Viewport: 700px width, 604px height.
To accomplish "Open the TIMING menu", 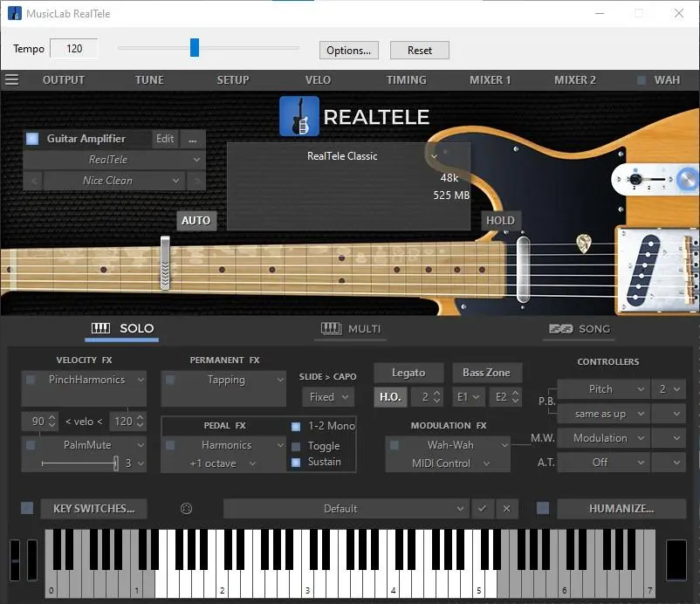I will (406, 80).
